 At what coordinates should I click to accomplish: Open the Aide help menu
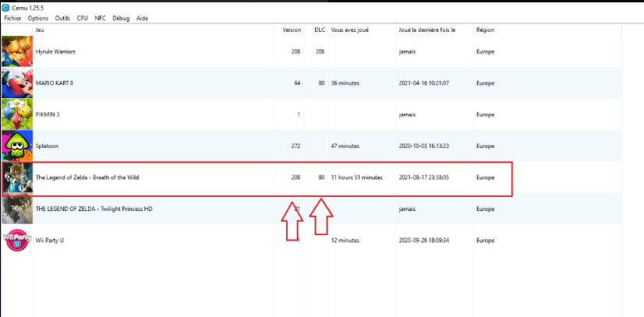142,18
